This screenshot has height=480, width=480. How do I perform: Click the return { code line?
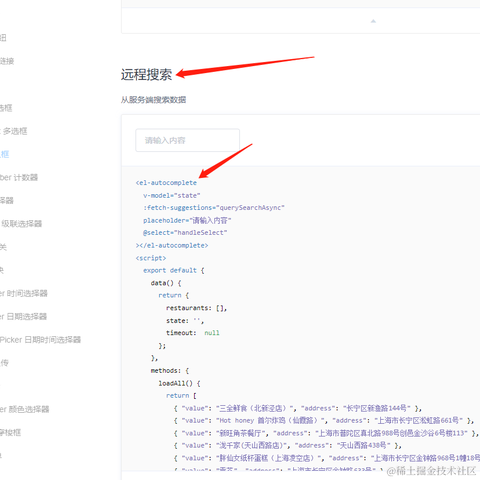174,295
